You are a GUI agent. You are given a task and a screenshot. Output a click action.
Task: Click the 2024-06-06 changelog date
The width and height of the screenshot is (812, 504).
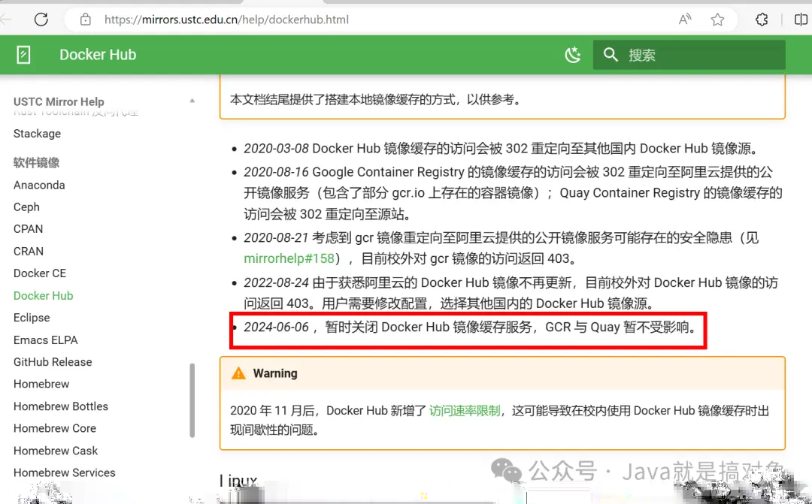(x=276, y=327)
